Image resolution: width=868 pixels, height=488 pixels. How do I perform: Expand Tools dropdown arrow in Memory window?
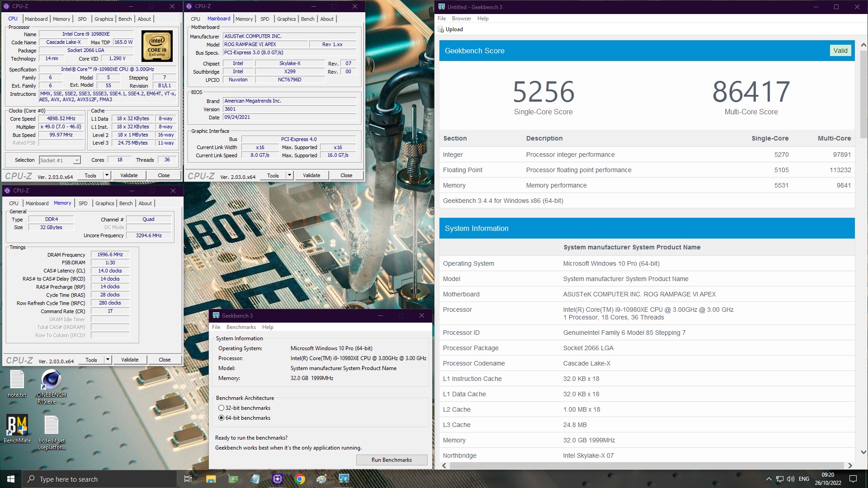pos(108,360)
